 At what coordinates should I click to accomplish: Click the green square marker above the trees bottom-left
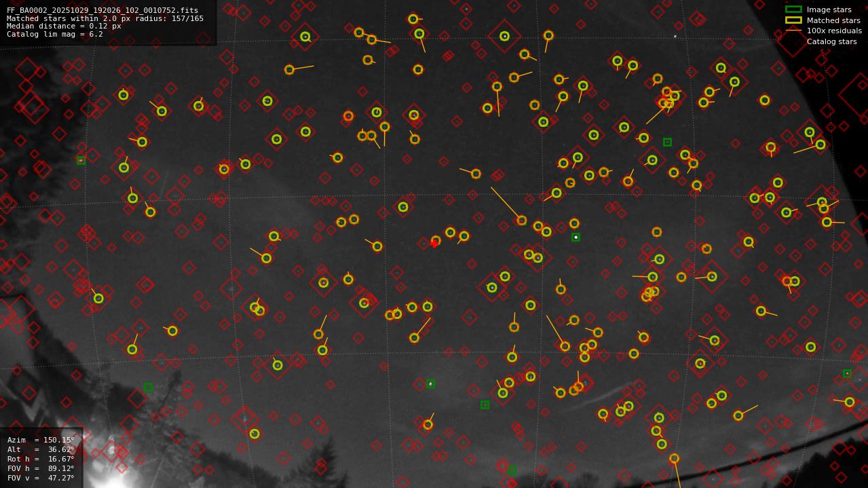coord(149,388)
